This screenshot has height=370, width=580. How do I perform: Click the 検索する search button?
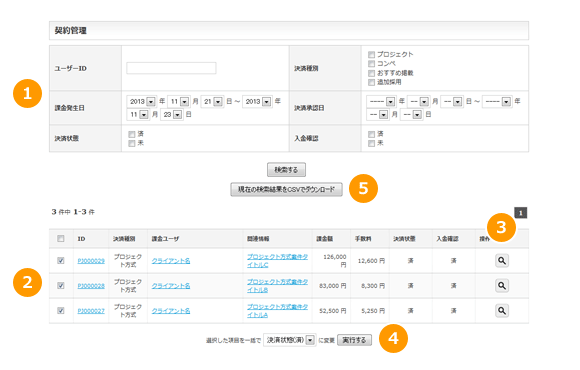(x=286, y=170)
